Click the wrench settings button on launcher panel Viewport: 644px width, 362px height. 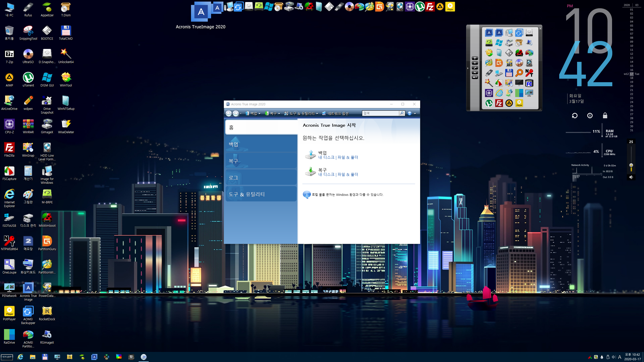point(475,68)
